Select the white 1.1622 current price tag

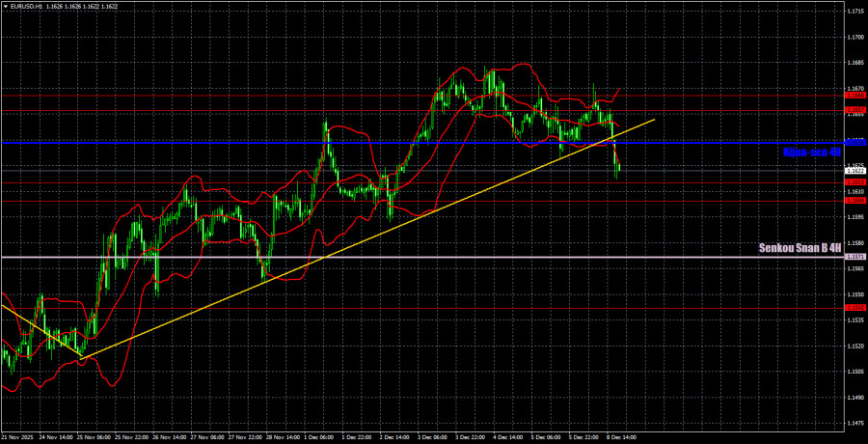854,171
